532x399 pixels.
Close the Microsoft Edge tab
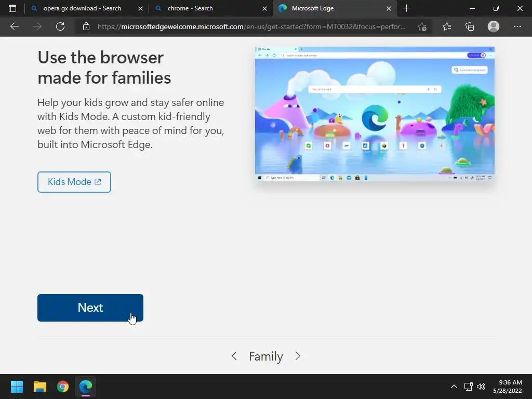point(389,8)
